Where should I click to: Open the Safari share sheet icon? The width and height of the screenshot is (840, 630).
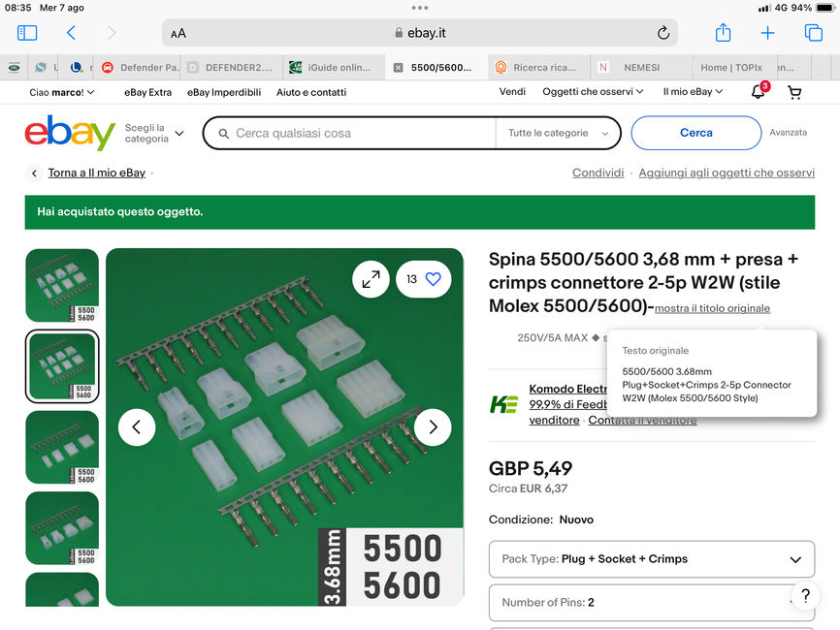[x=724, y=33]
